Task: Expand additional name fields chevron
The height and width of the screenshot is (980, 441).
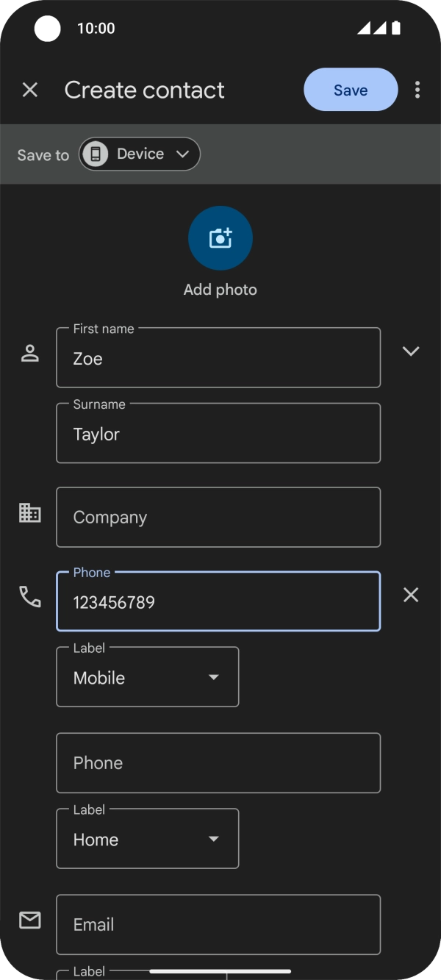Action: (411, 351)
